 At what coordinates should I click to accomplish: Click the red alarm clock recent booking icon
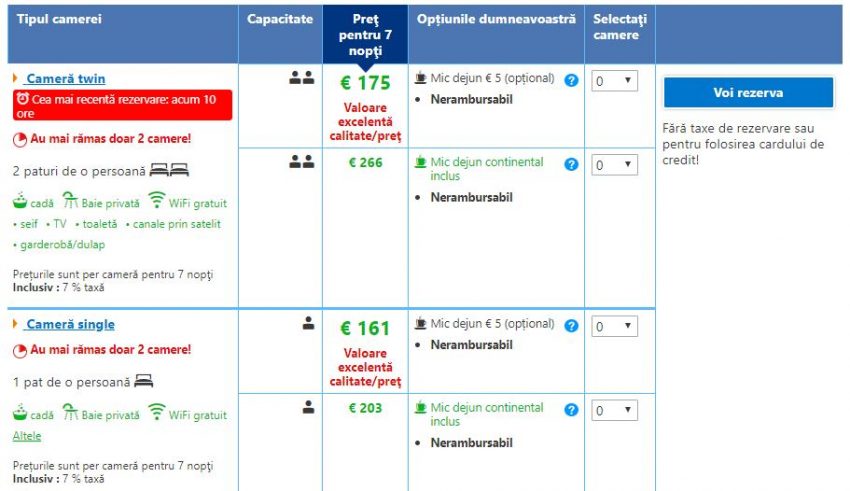(22, 99)
